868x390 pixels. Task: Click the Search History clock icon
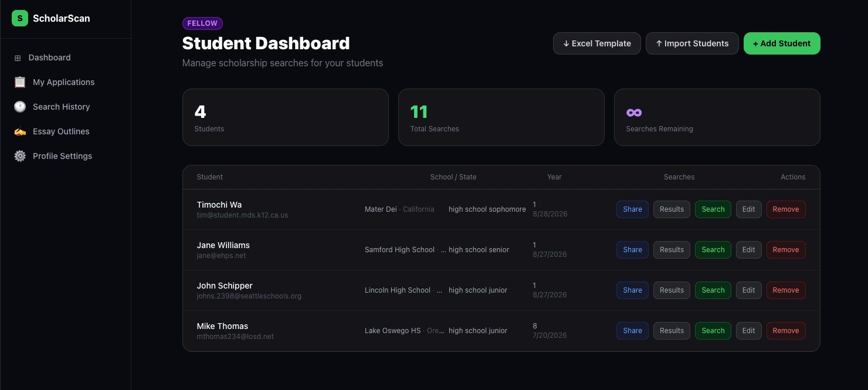(20, 107)
